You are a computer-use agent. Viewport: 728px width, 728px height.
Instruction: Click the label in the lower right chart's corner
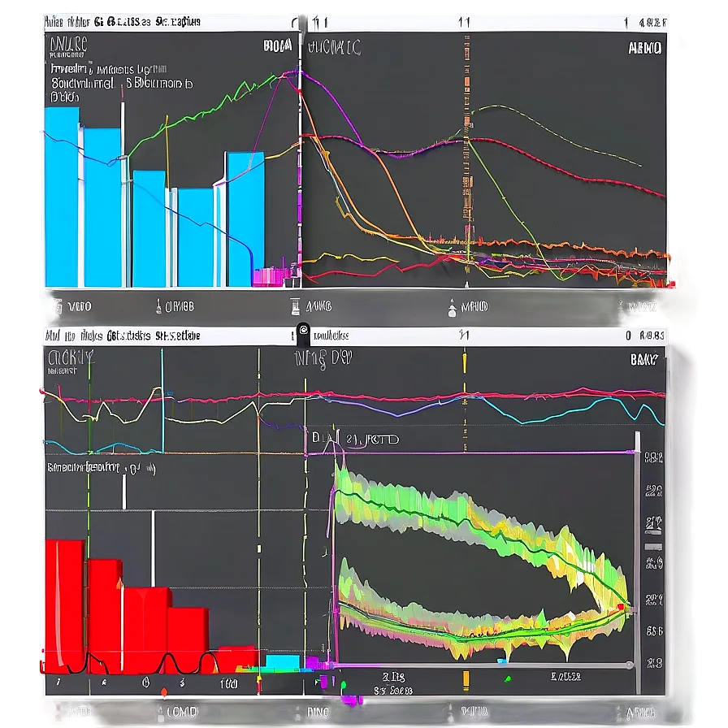pyautogui.click(x=644, y=359)
